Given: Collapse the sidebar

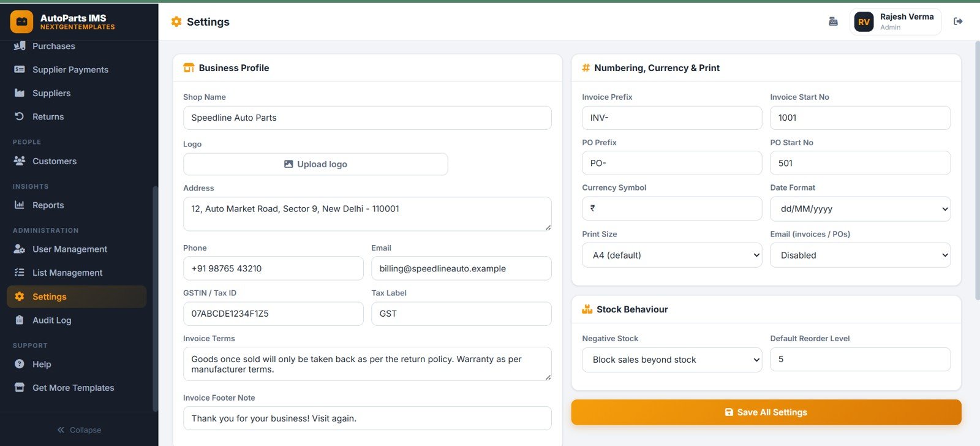Looking at the screenshot, I should pyautogui.click(x=79, y=430).
